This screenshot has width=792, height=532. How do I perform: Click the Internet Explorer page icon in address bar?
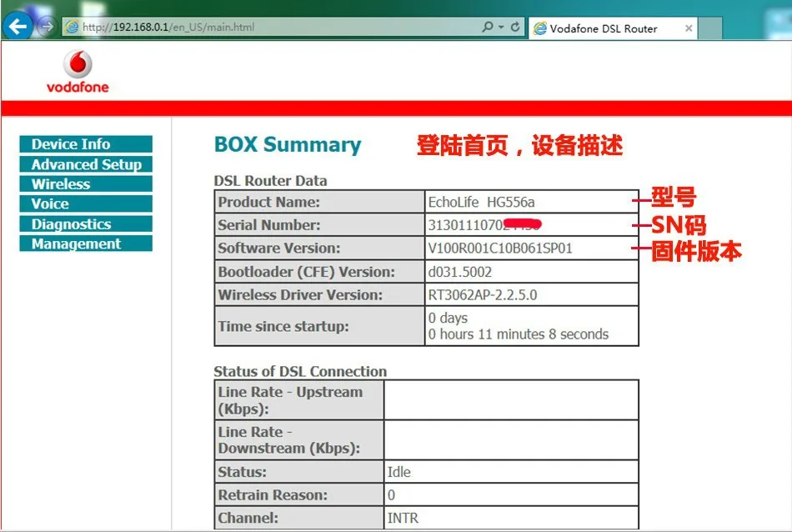coord(73,27)
